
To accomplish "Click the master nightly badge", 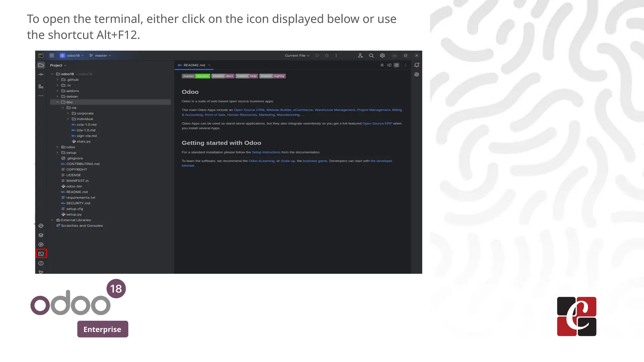I will (272, 76).
